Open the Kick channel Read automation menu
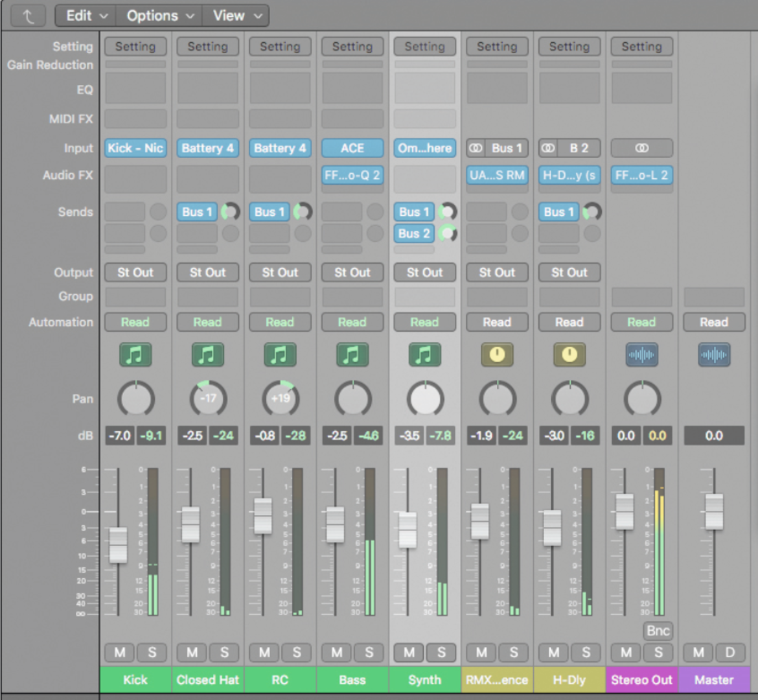758x700 pixels. [135, 322]
